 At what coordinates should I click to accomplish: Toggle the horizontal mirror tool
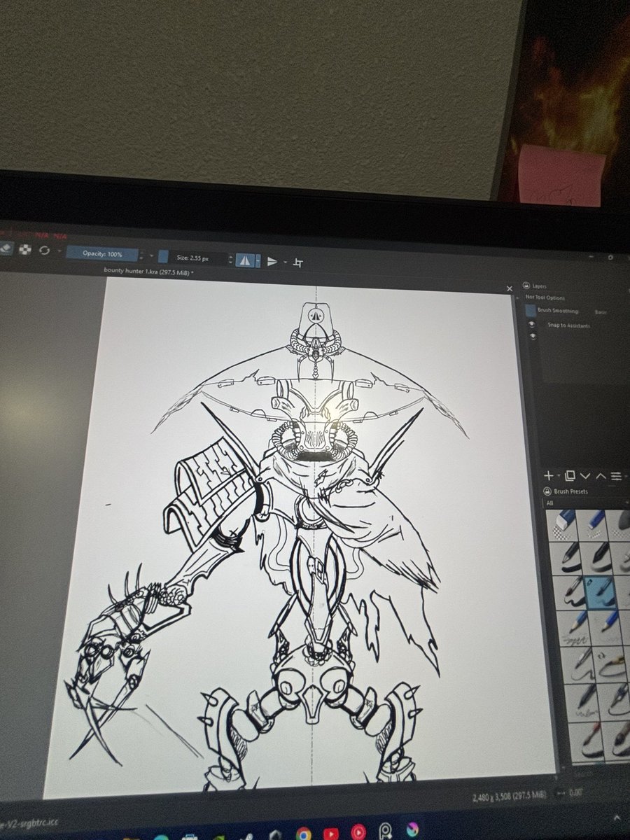click(x=244, y=260)
